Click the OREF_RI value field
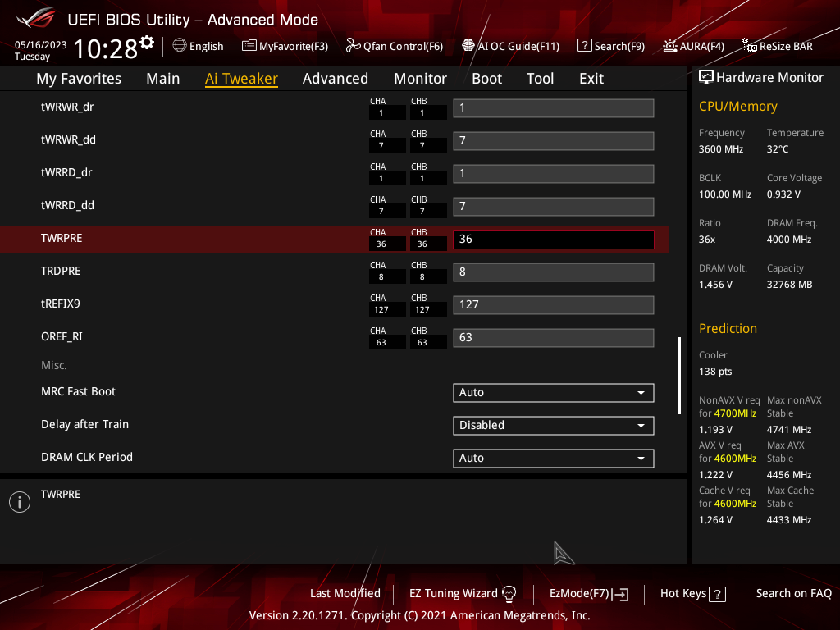 pos(554,337)
